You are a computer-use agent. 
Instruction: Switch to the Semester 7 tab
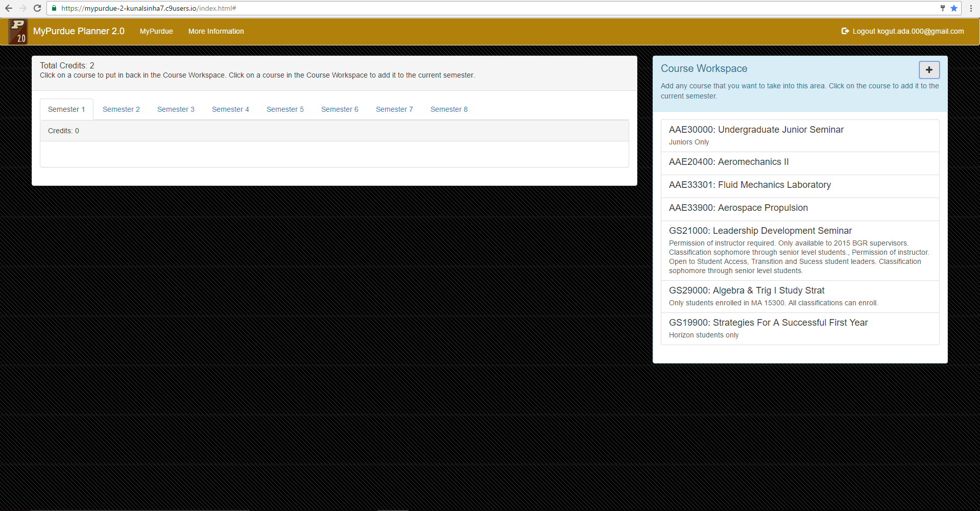click(394, 109)
